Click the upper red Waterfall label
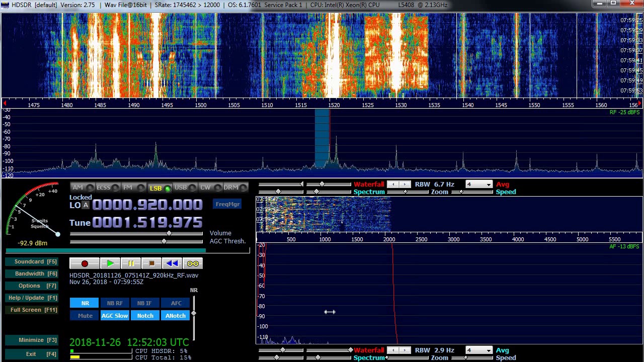Image resolution: width=644 pixels, height=362 pixels. [369, 185]
